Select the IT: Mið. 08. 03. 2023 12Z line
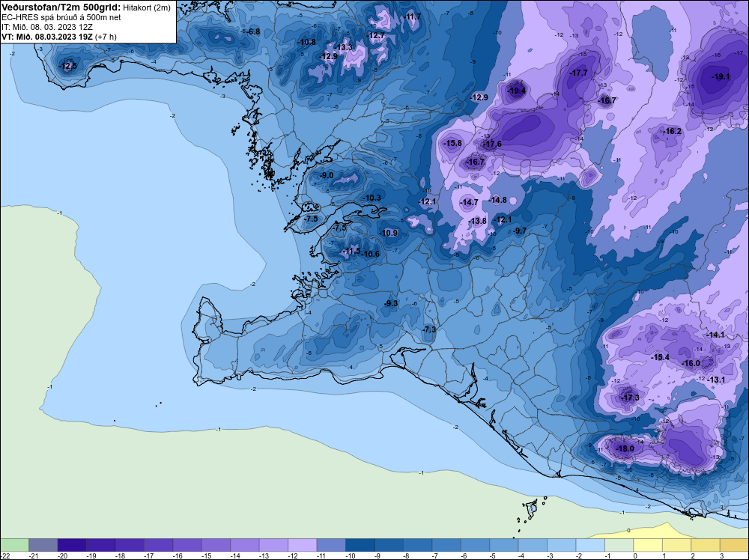The image size is (749, 560). [x=46, y=27]
